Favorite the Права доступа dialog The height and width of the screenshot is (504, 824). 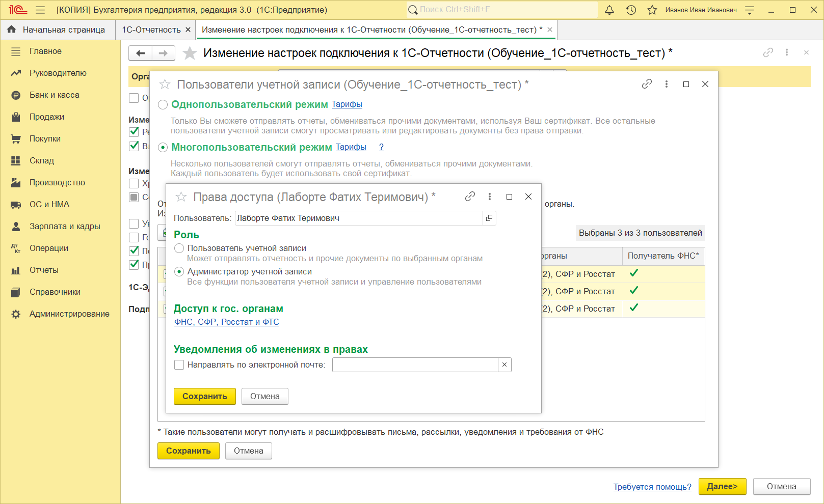181,197
